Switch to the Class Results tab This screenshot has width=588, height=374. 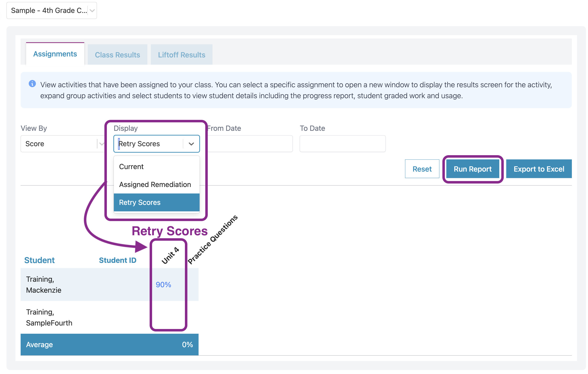117,55
